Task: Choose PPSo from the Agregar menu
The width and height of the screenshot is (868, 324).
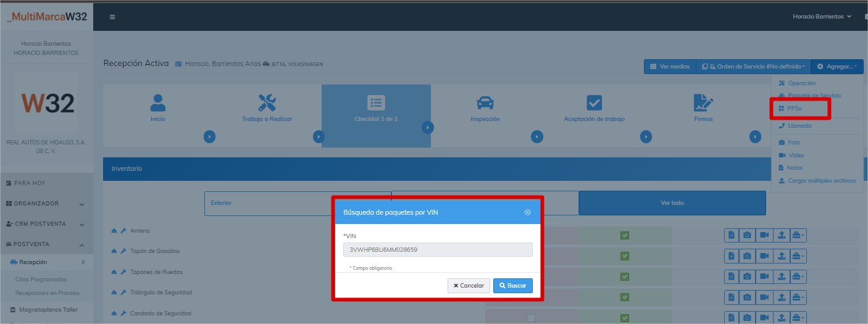Action: tap(790, 109)
